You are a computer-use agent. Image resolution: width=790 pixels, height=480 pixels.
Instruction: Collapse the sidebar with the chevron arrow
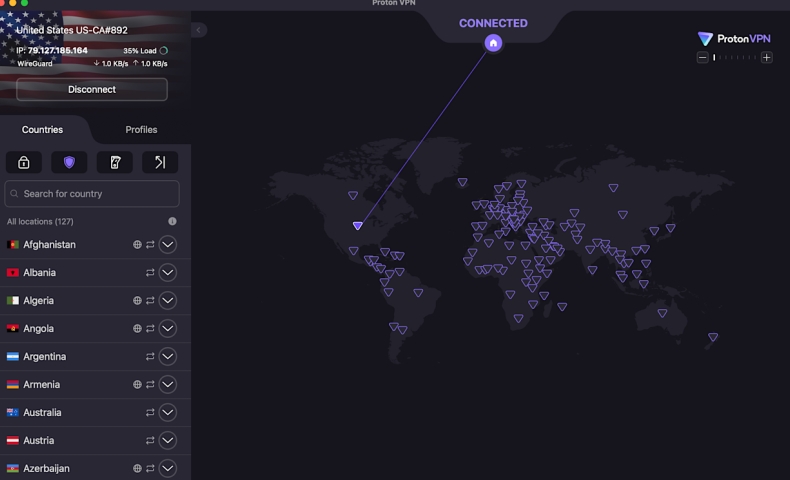pos(198,30)
